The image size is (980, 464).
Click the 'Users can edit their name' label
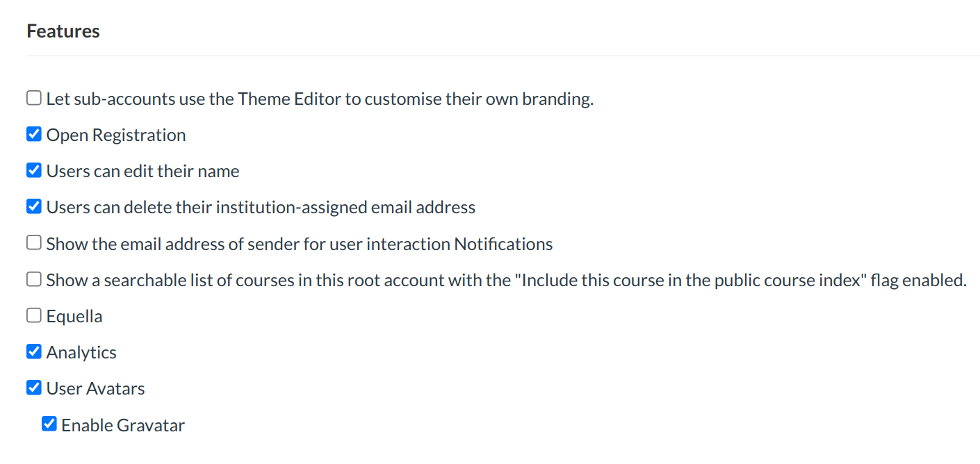pos(142,171)
